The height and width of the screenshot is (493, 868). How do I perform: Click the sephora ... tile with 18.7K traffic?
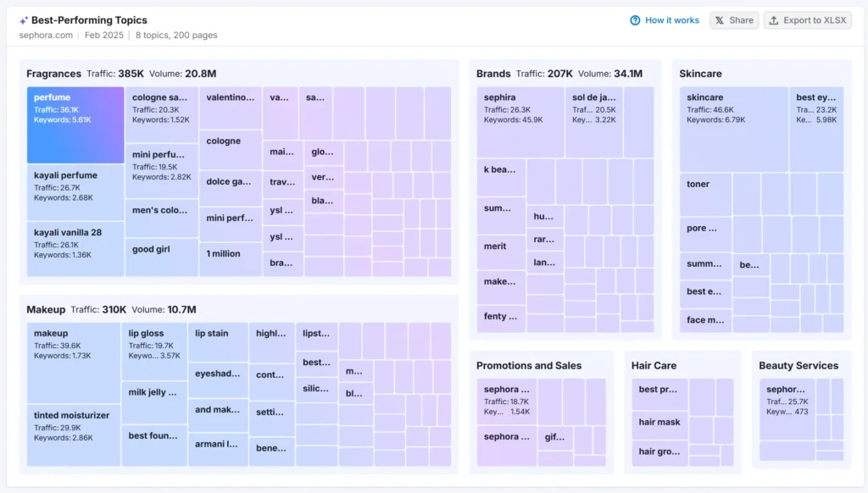click(x=507, y=402)
